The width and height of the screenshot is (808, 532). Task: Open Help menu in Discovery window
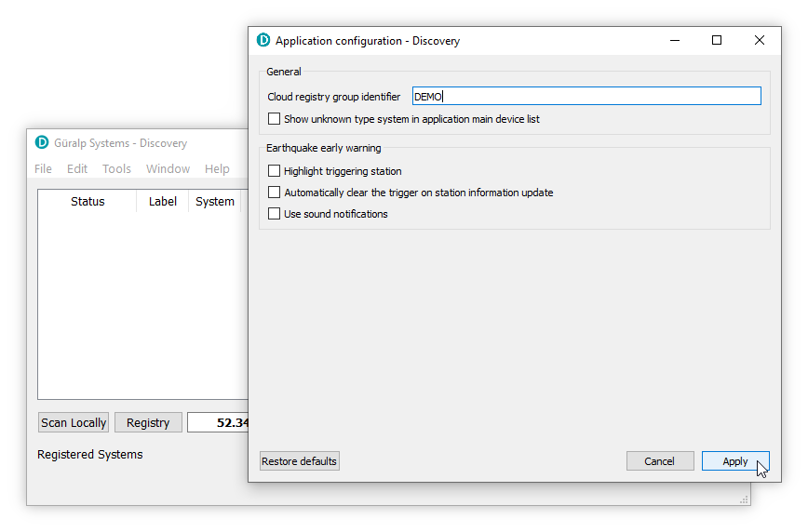217,169
